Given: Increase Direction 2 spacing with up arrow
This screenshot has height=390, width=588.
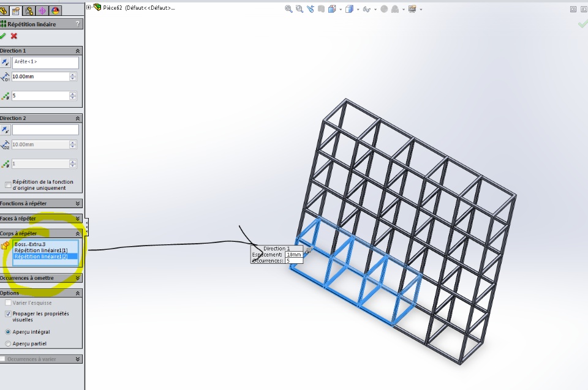Looking at the screenshot, I should pos(73,142).
